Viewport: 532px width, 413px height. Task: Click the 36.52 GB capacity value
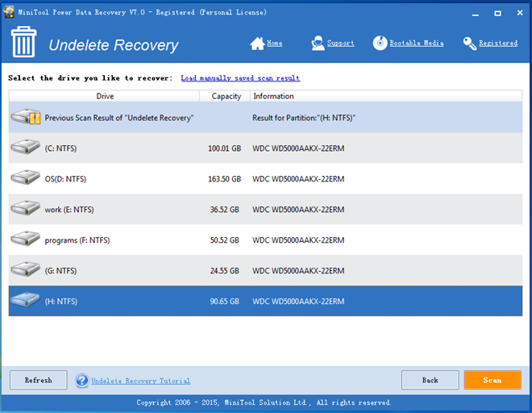224,210
